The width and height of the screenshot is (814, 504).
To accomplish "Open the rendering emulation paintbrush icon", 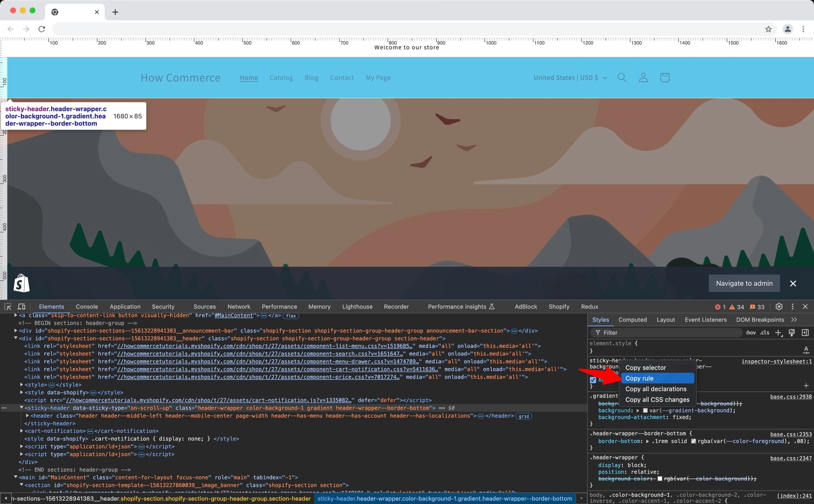I will 792,332.
